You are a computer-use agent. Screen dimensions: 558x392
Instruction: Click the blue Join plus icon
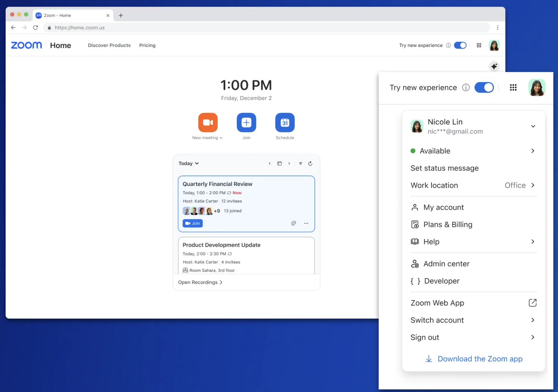click(x=247, y=123)
